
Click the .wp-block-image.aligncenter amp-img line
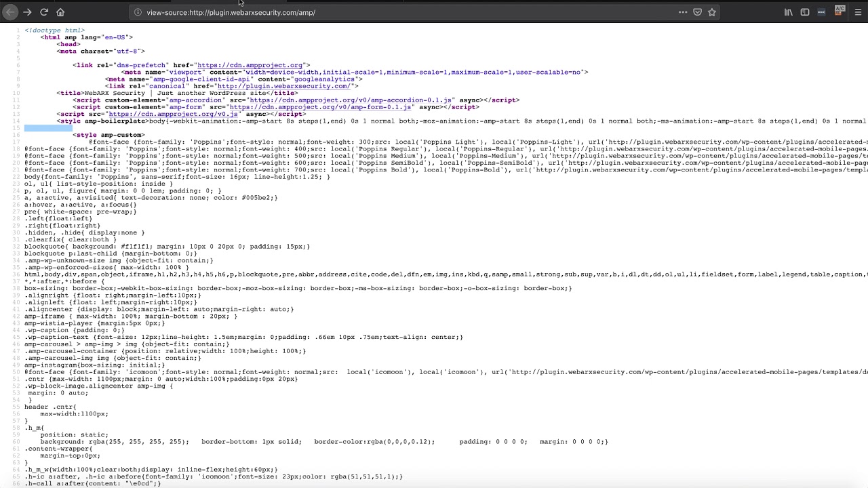(x=98, y=386)
